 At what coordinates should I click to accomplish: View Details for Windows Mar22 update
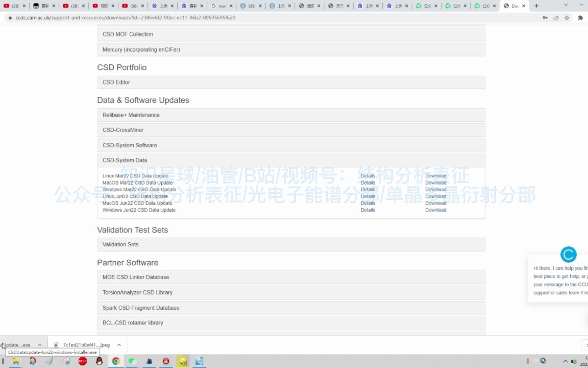pyautogui.click(x=368, y=189)
